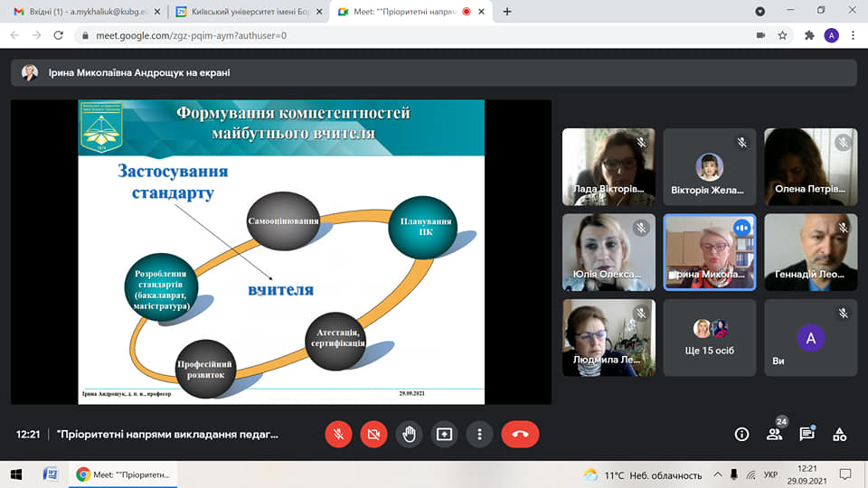Raise hand in the meeting
868x488 pixels.
pyautogui.click(x=409, y=434)
